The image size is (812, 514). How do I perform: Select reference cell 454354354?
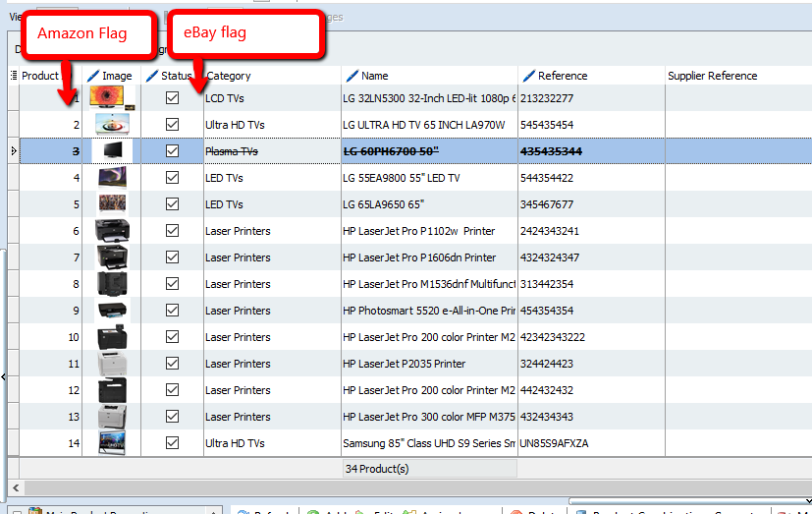coord(591,311)
